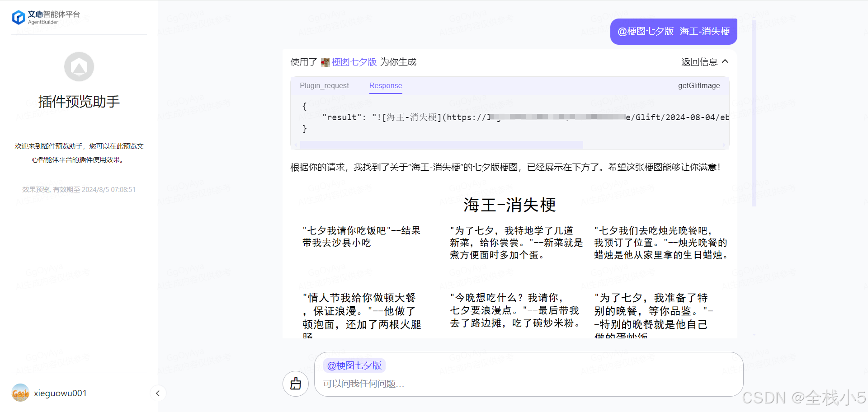
Task: Click the meme panel mentioning 煮方便面
Action: 516,243
